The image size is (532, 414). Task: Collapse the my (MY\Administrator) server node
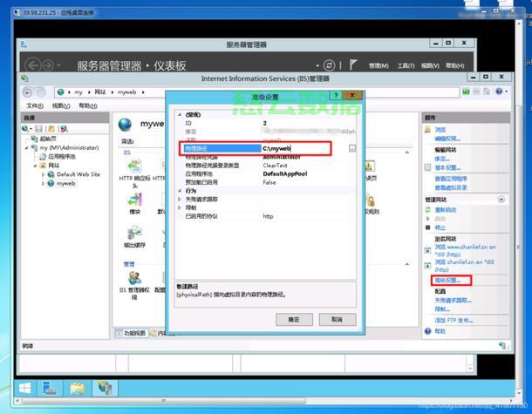[26, 148]
